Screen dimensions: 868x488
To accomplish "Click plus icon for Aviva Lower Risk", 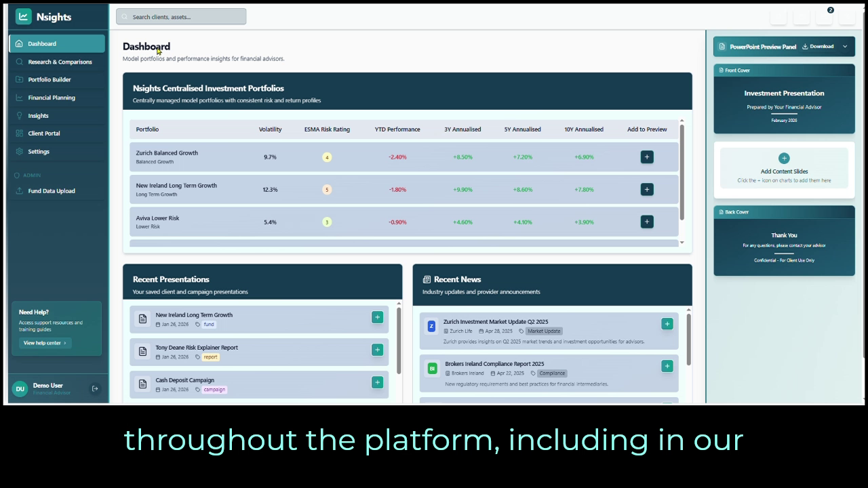I will pos(647,222).
